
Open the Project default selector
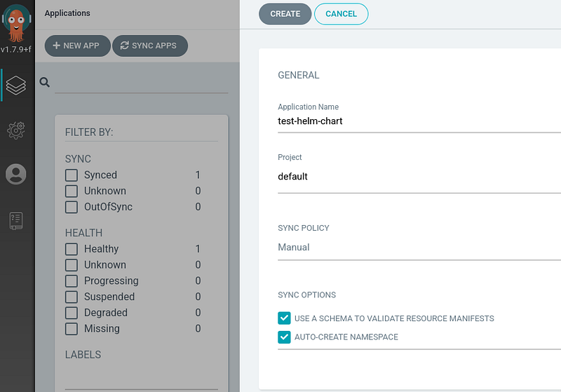coord(419,177)
